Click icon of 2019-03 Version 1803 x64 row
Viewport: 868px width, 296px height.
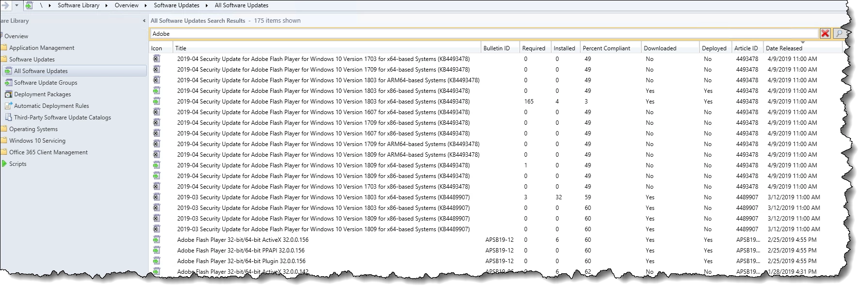[x=156, y=197]
